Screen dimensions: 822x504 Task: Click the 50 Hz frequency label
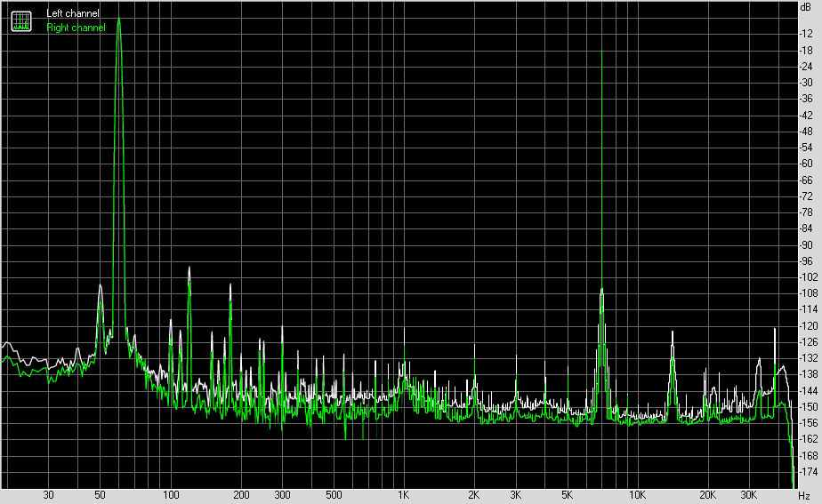click(101, 495)
